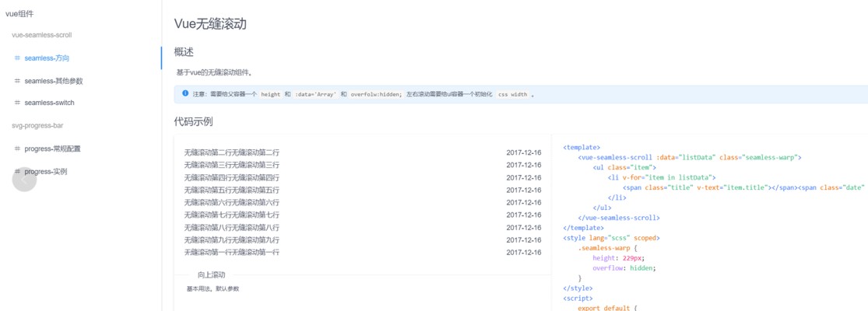Go to seamless-其他参数 page
868x311 pixels.
coord(54,81)
